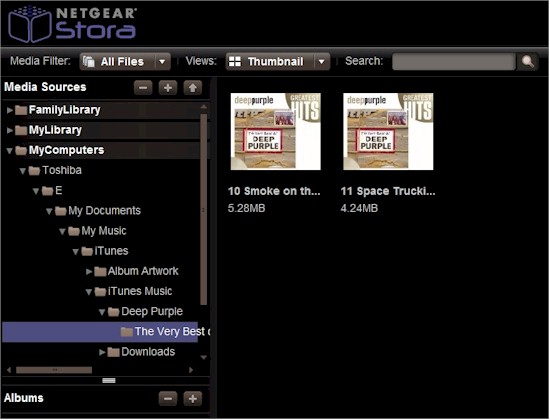Viewport: 550px width, 420px height.
Task: Click the All Files stacked-pages icon
Action: click(89, 62)
